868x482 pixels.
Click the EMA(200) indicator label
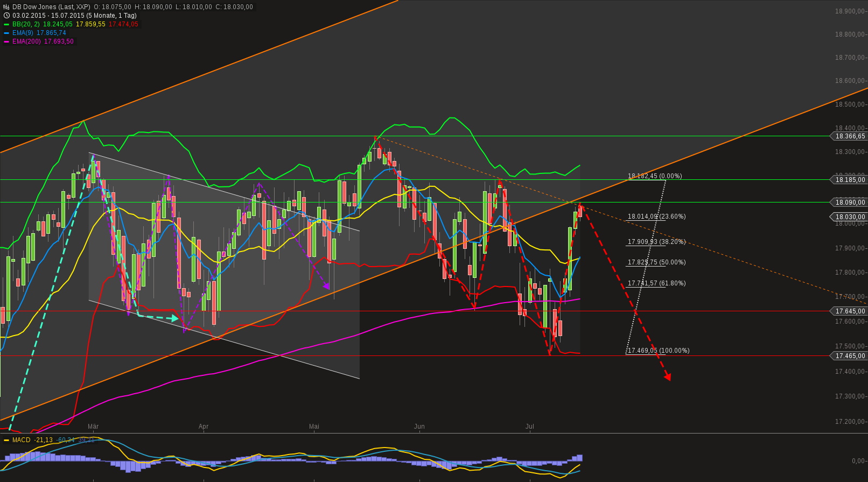pos(26,41)
